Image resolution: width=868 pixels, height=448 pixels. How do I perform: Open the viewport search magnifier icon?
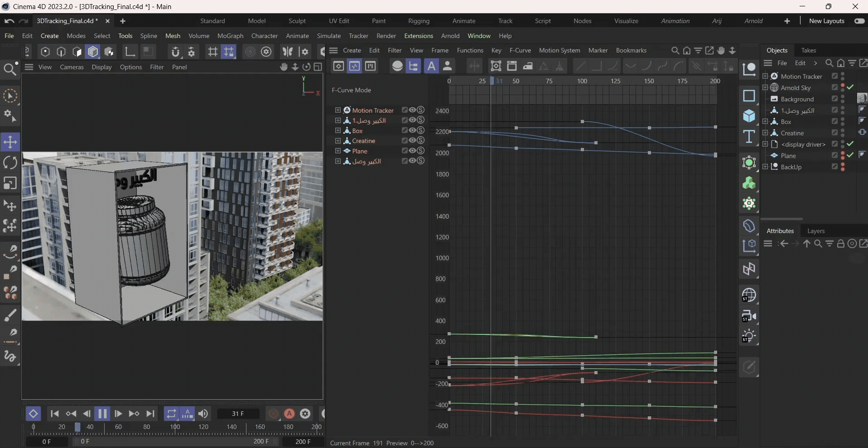click(10, 69)
